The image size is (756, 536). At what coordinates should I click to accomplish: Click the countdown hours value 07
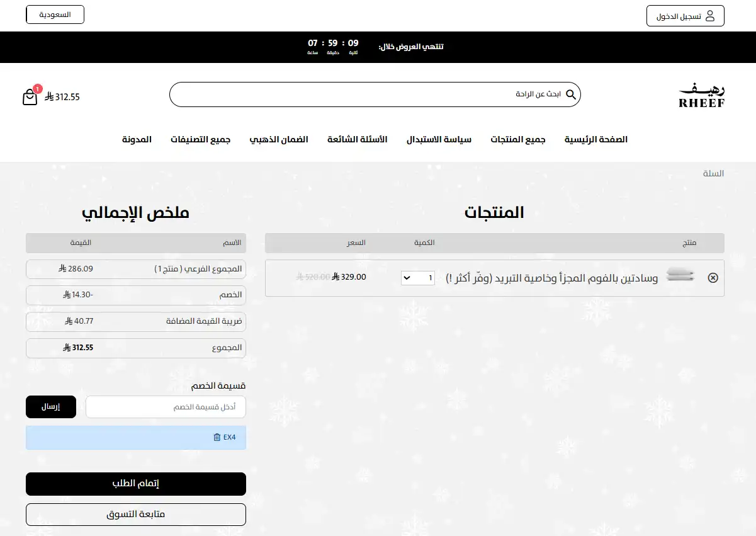coord(313,43)
